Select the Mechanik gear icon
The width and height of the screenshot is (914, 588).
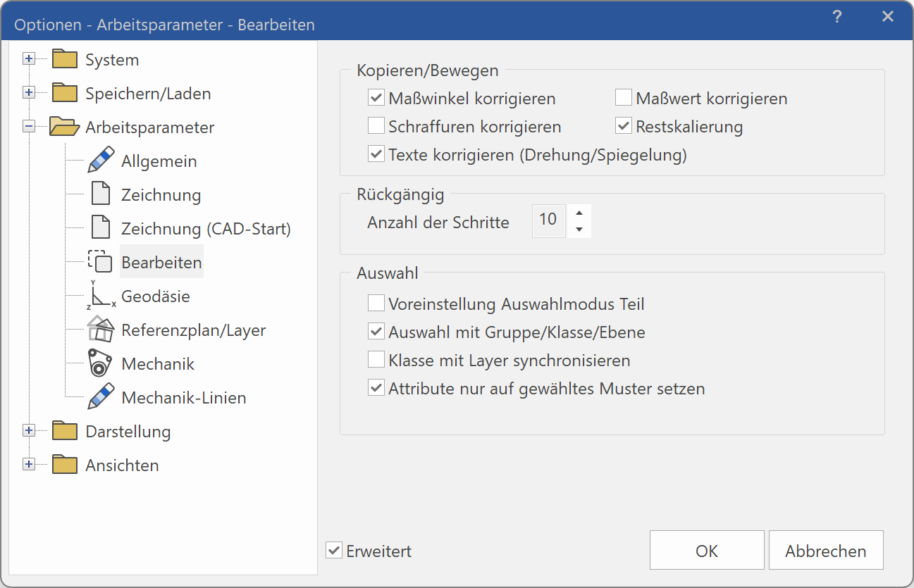100,363
